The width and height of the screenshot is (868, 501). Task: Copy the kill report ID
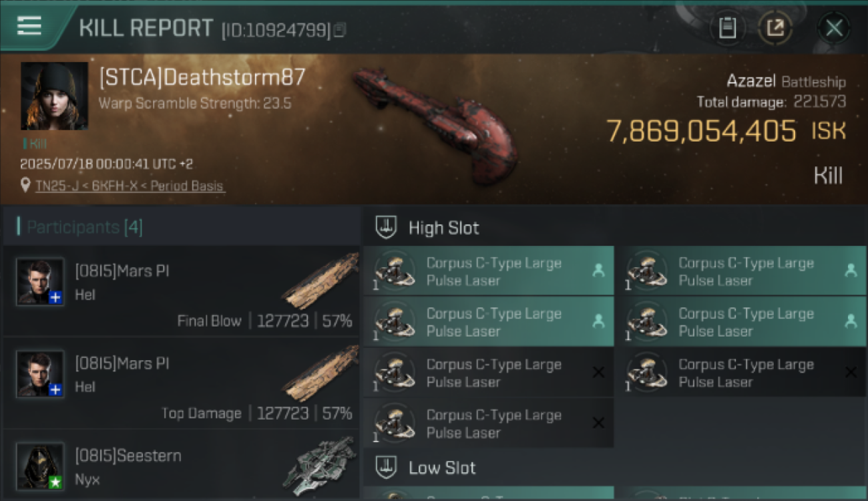point(340,30)
